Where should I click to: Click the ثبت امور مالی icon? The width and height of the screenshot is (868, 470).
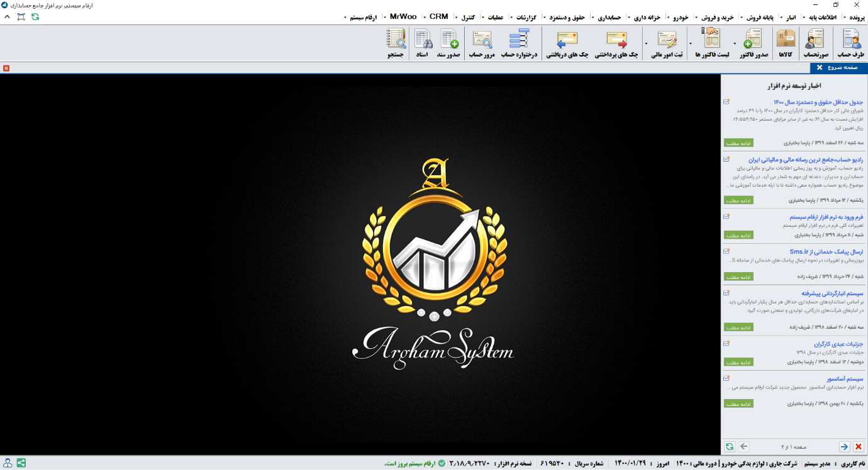pyautogui.click(x=667, y=44)
